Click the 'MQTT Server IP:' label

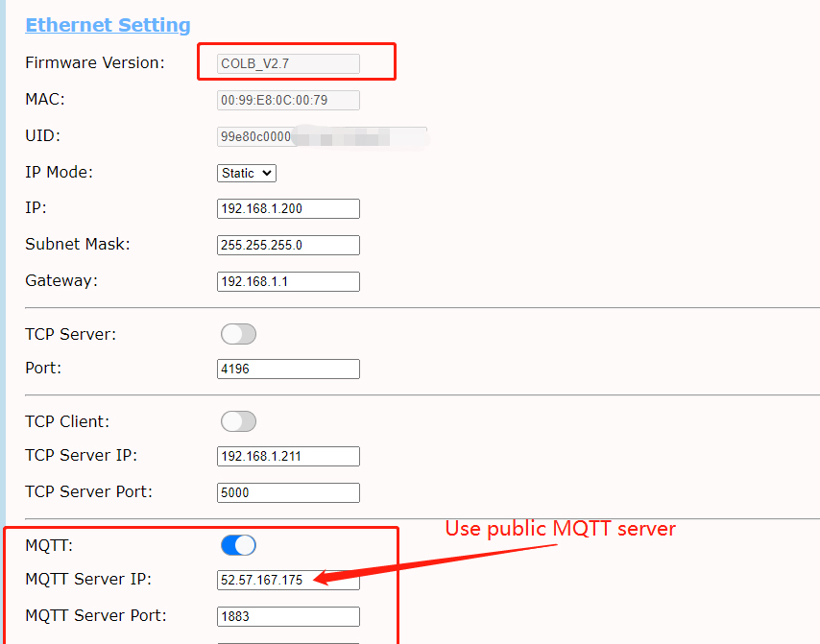pos(88,580)
